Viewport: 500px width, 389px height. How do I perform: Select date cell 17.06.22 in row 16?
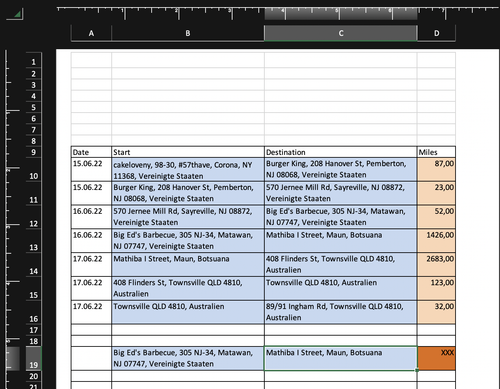pyautogui.click(x=91, y=312)
